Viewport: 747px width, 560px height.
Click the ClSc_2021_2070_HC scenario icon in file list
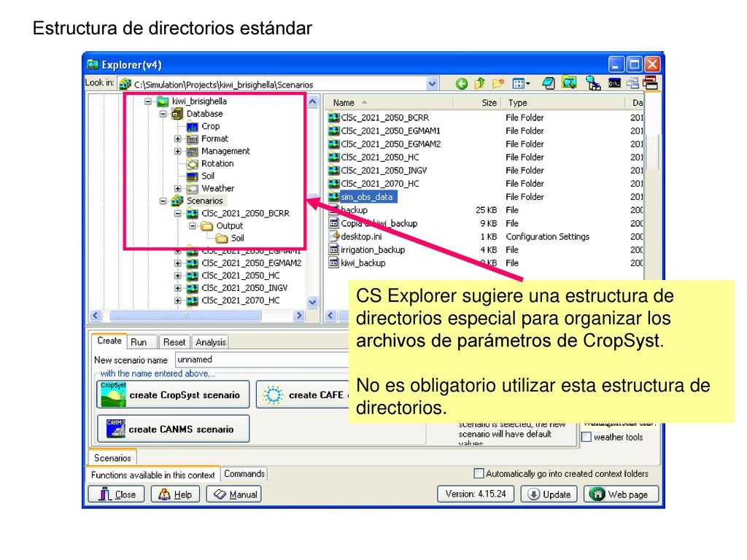(334, 183)
